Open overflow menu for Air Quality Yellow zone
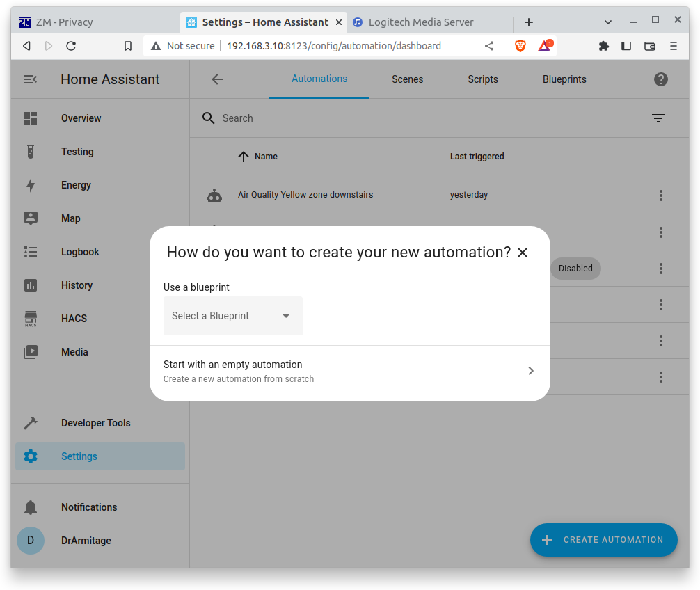This screenshot has width=700, height=590. pos(661,196)
